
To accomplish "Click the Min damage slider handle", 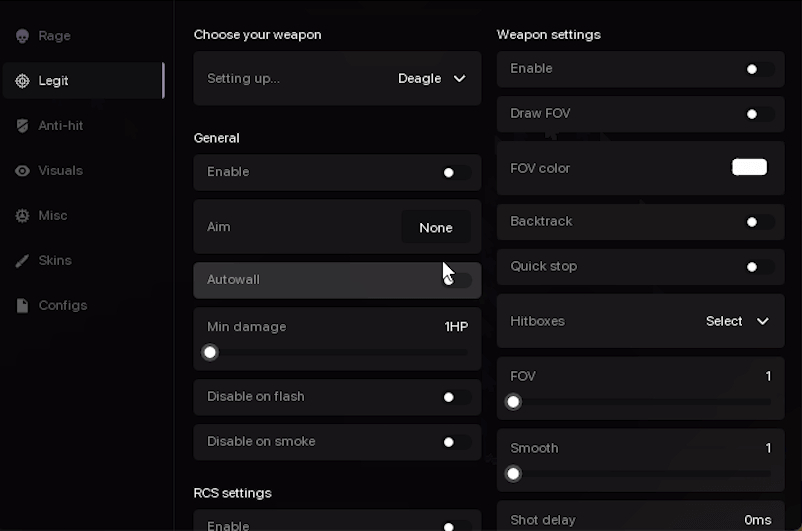I will [x=210, y=352].
